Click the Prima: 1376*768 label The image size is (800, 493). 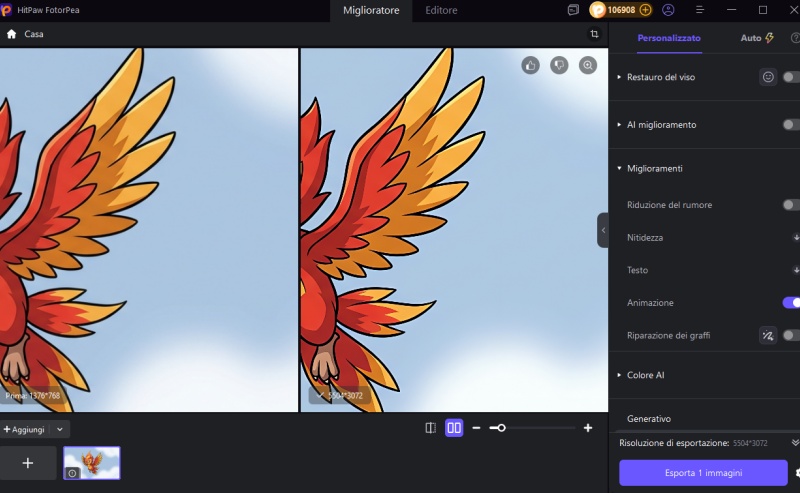tap(33, 396)
